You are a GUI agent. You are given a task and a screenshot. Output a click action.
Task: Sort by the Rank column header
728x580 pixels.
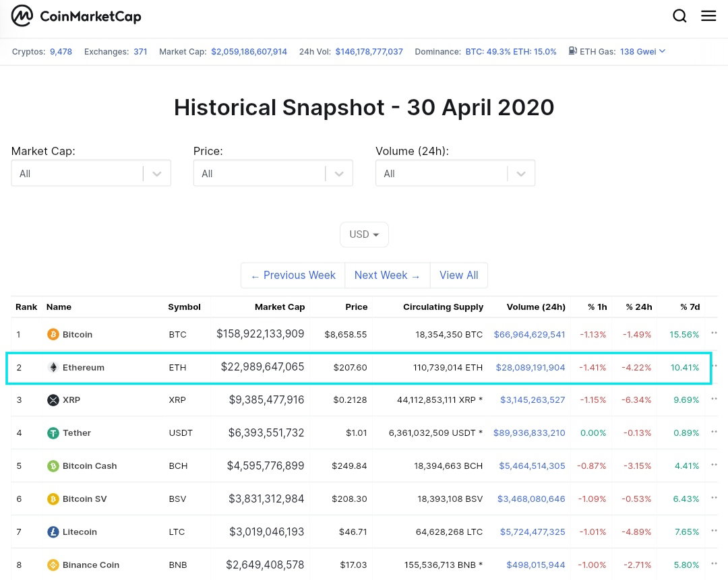(26, 307)
